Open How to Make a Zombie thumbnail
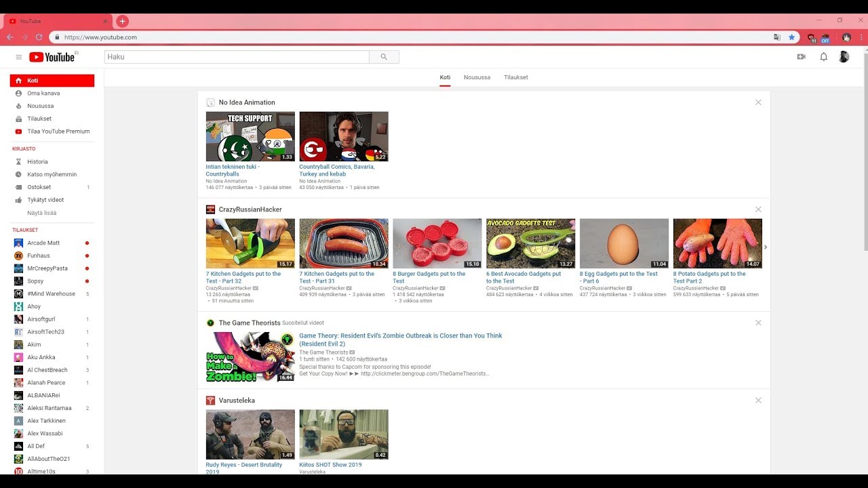Viewport: 868px width, 488px height. [250, 357]
